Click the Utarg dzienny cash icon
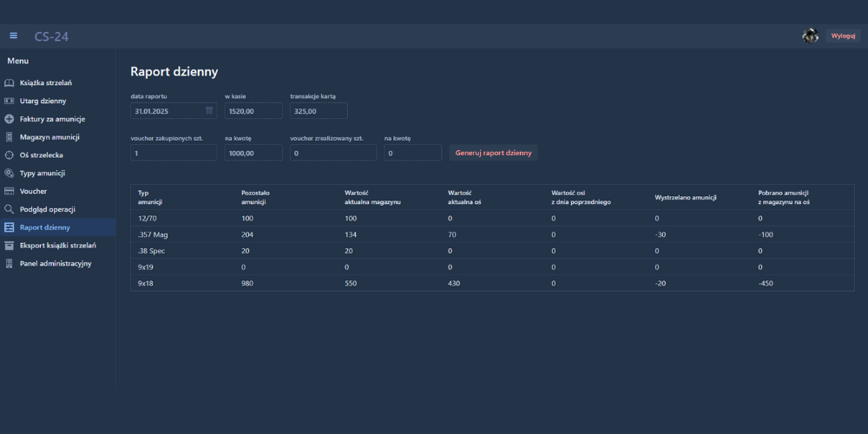The image size is (868, 434). click(x=10, y=101)
